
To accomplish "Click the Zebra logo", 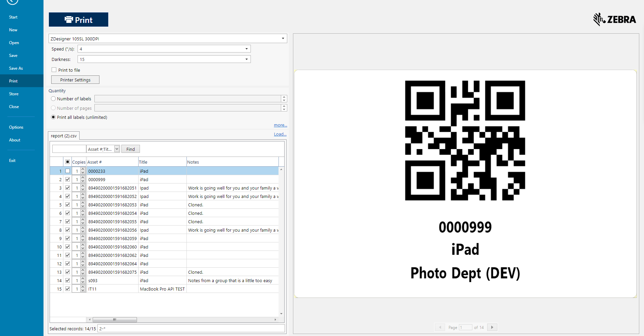I will 614,20.
